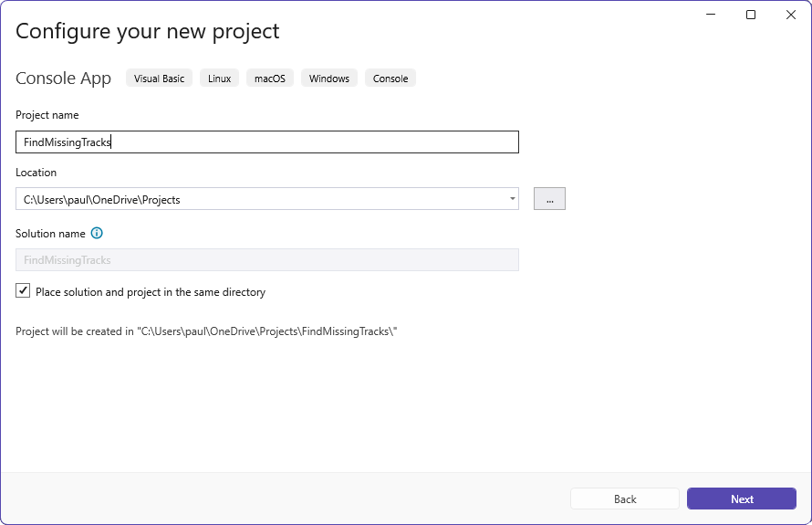Open the location browse ellipsis button
Image resolution: width=812 pixels, height=525 pixels.
pyautogui.click(x=549, y=199)
